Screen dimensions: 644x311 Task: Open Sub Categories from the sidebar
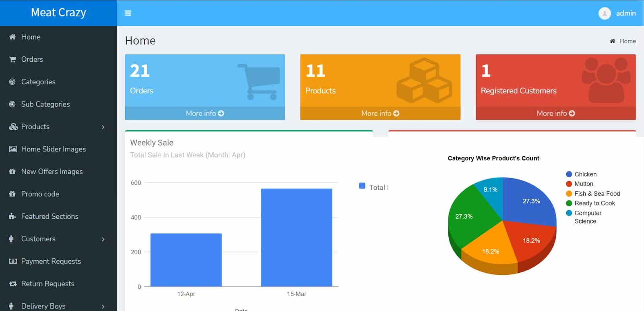[x=45, y=104]
